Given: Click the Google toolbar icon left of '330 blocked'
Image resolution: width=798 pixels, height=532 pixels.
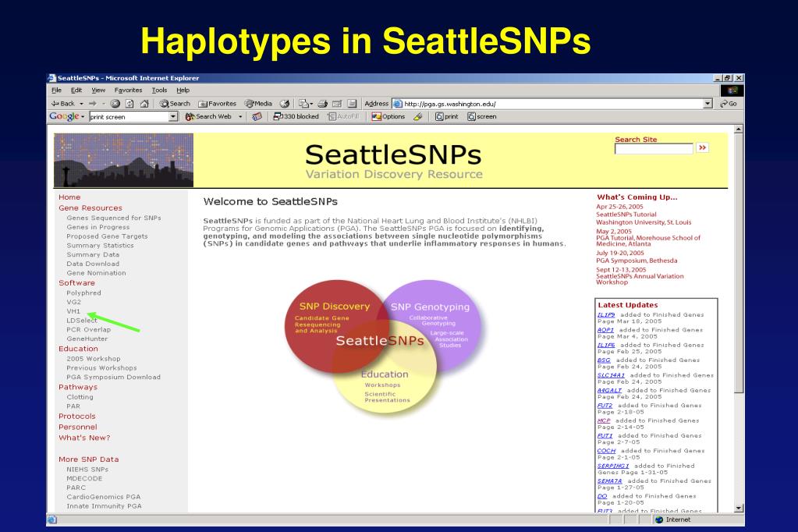Looking at the screenshot, I should tap(257, 116).
